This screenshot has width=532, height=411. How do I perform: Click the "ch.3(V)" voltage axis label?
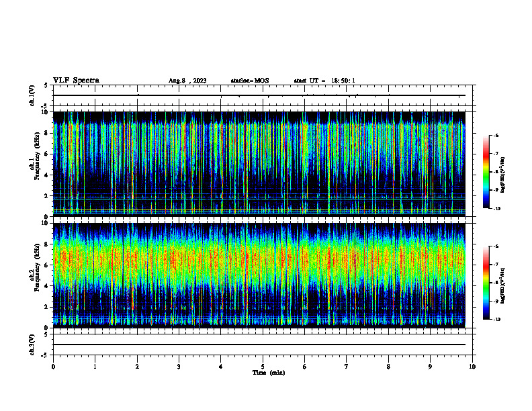click(32, 345)
